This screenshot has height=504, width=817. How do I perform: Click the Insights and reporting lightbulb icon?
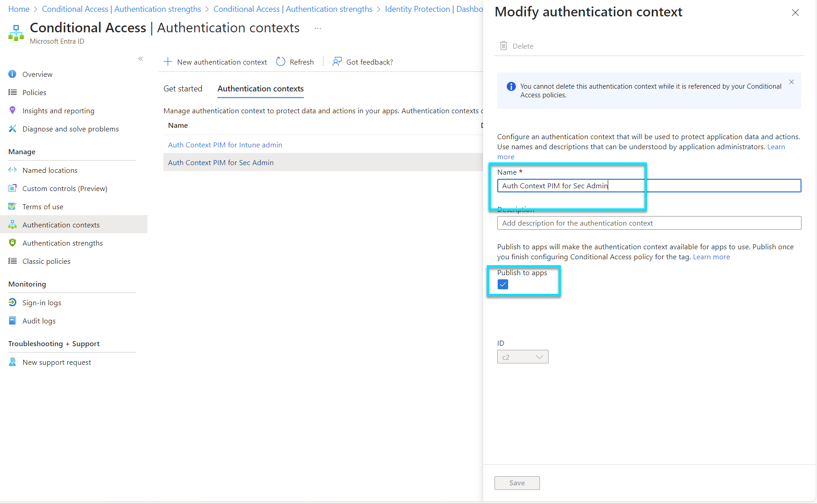pos(12,111)
